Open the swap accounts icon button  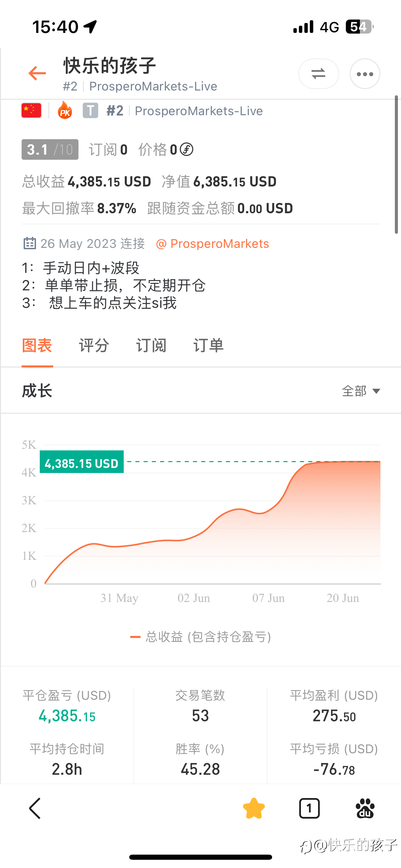click(318, 74)
